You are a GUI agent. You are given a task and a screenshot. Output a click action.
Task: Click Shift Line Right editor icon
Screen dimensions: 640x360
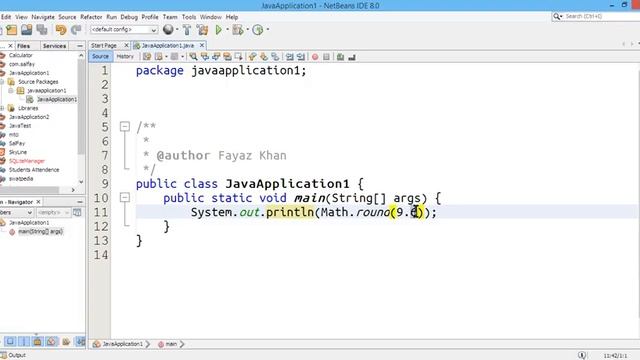click(x=301, y=57)
